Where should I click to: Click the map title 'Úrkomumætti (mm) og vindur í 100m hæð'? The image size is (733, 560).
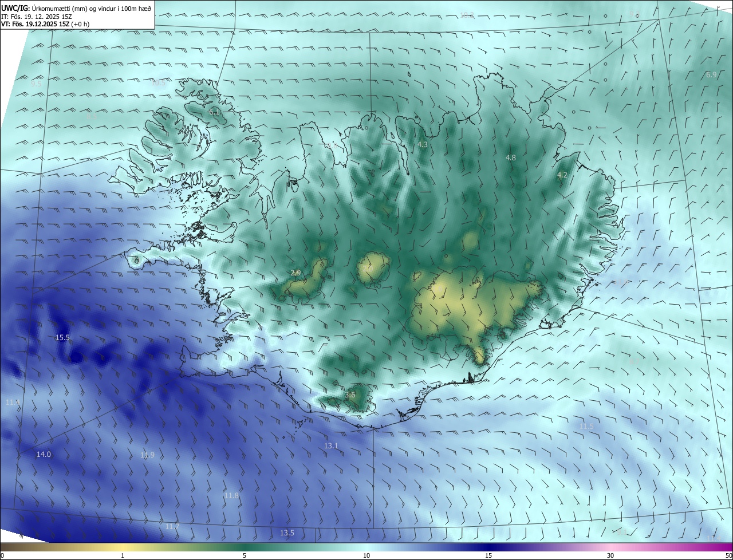(x=91, y=8)
